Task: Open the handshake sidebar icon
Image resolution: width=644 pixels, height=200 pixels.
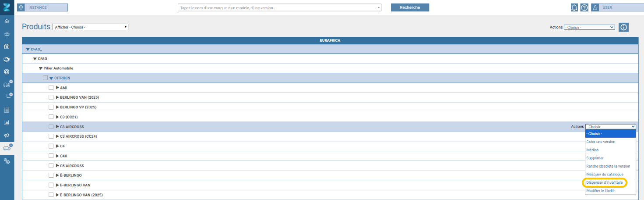Action: pyautogui.click(x=7, y=59)
